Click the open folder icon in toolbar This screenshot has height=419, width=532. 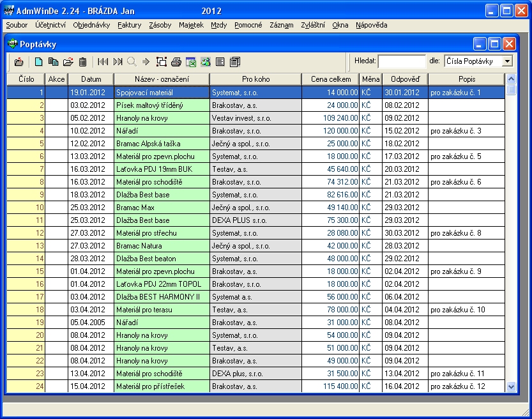[68, 62]
